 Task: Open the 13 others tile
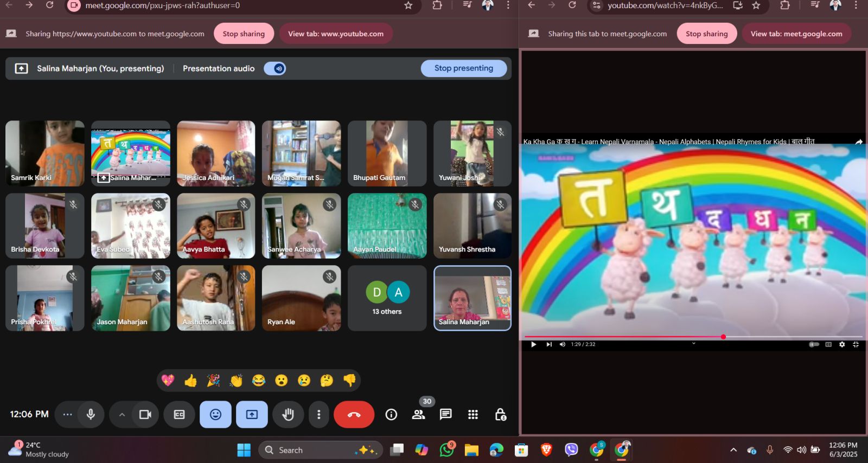(x=387, y=298)
